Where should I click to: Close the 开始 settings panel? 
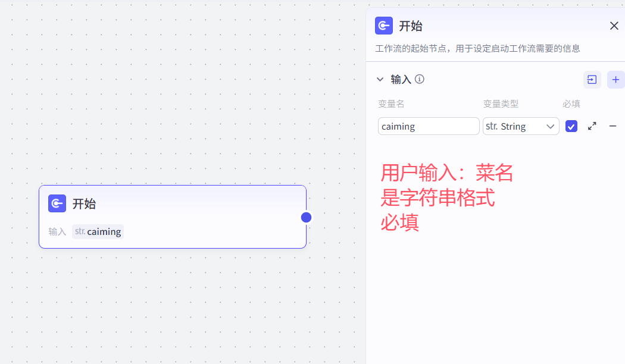click(x=614, y=26)
